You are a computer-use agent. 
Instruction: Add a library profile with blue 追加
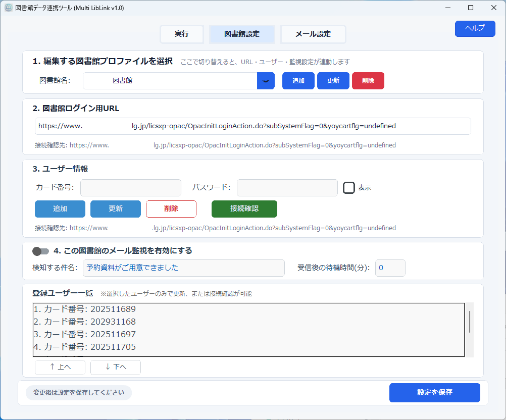point(298,81)
